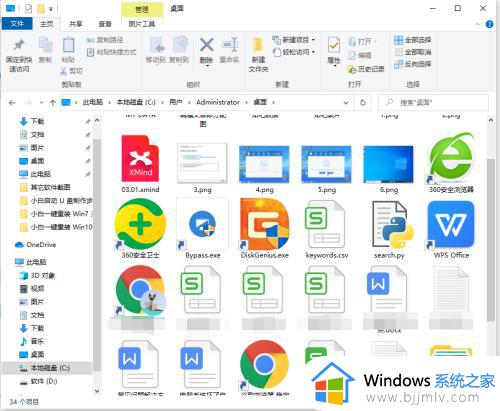Expand the address bar history dropdown
This screenshot has width=500, height=411.
[346, 103]
